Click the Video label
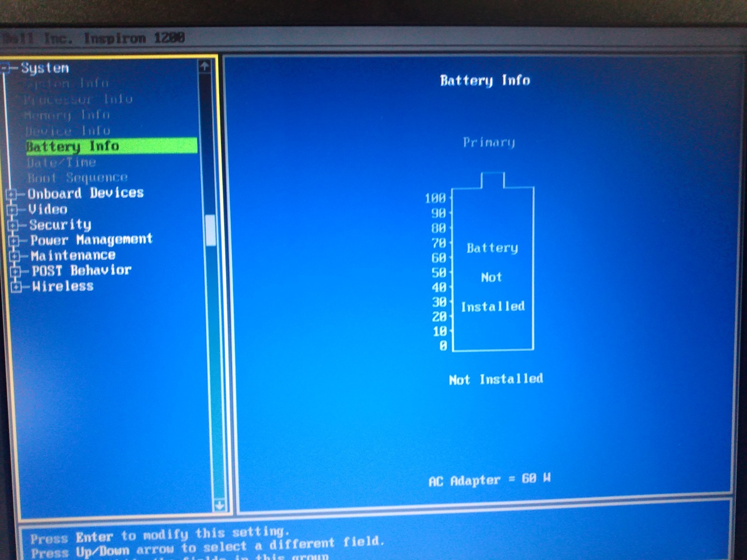This screenshot has width=747, height=560. click(x=48, y=209)
